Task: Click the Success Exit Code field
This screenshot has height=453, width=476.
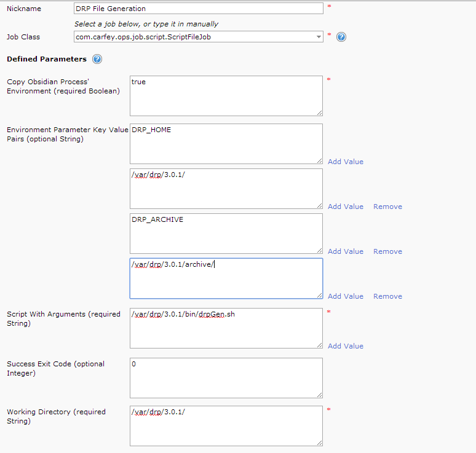Action: pos(226,377)
